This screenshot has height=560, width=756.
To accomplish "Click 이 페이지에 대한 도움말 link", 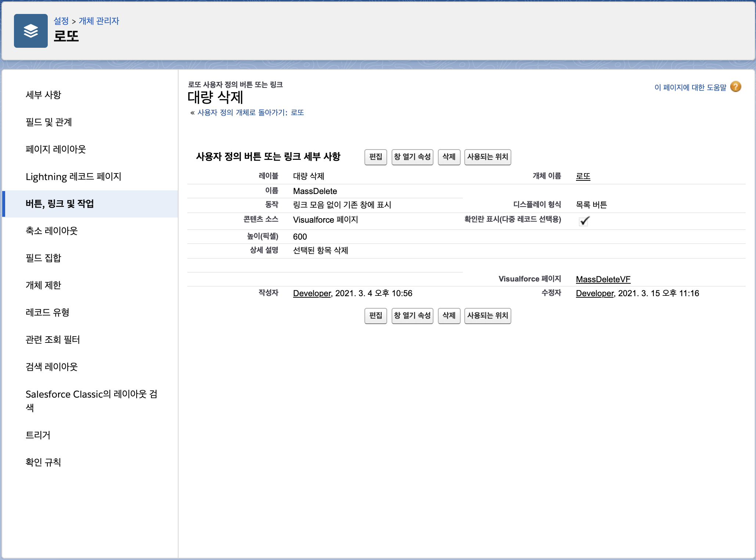I will 690,87.
